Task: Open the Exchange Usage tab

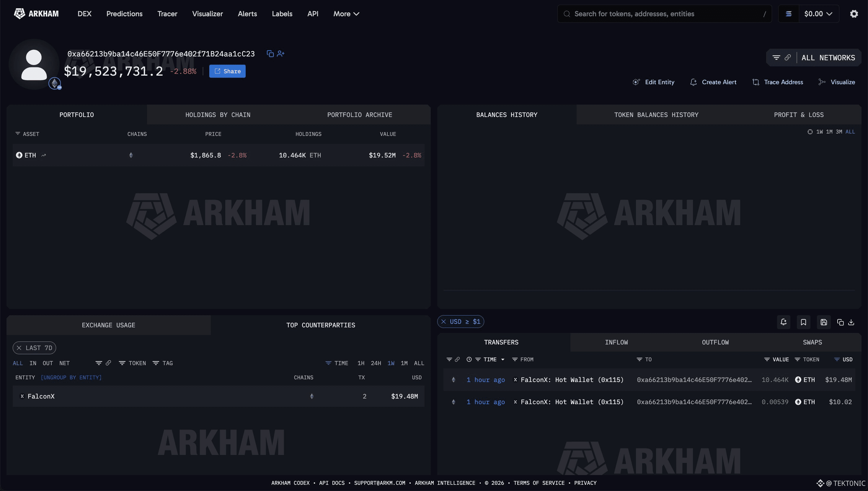Action: pyautogui.click(x=109, y=325)
